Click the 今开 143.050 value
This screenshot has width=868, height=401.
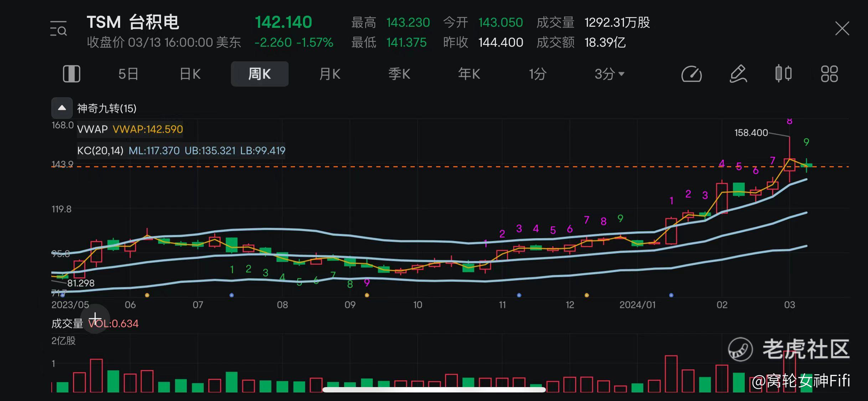point(501,22)
